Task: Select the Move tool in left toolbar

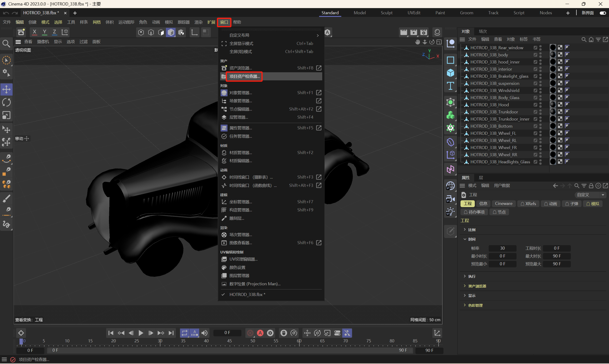Action: point(6,89)
